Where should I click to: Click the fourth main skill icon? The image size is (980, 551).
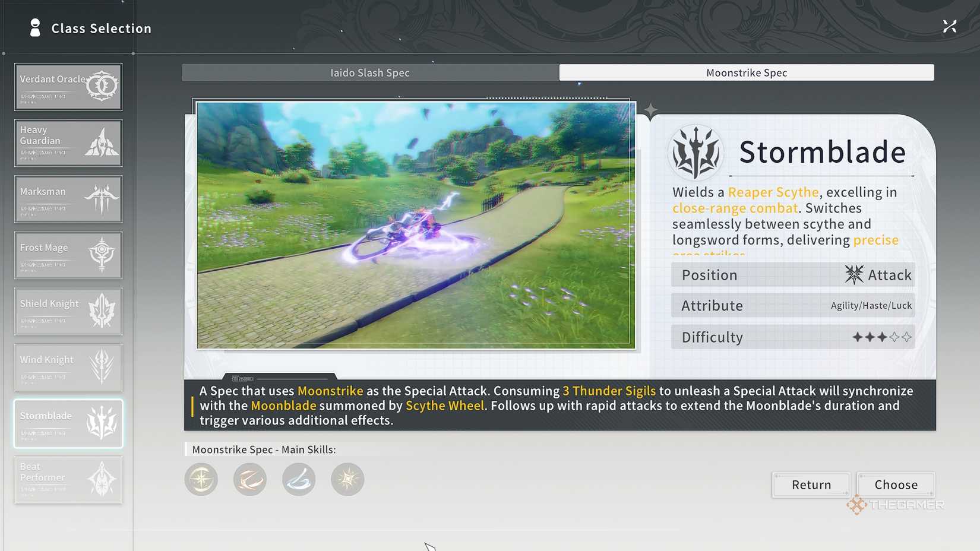tap(347, 479)
